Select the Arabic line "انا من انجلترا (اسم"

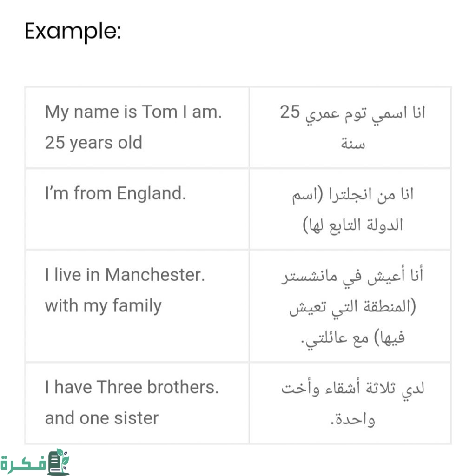(353, 194)
